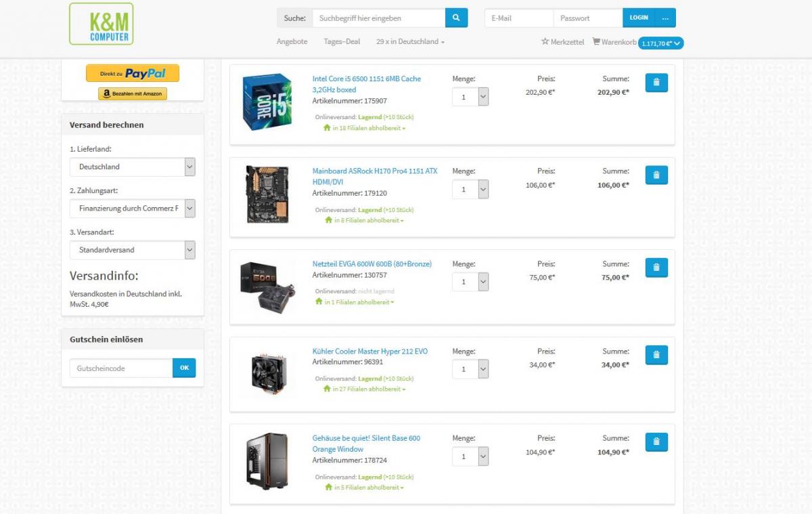Click 'nicht lagernd' status on EVGA item

(x=376, y=291)
